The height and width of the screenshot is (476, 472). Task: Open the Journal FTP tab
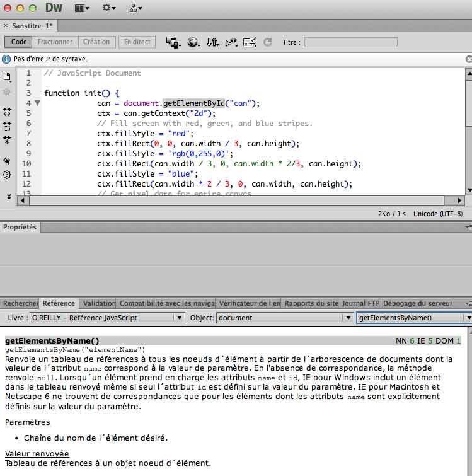360,303
